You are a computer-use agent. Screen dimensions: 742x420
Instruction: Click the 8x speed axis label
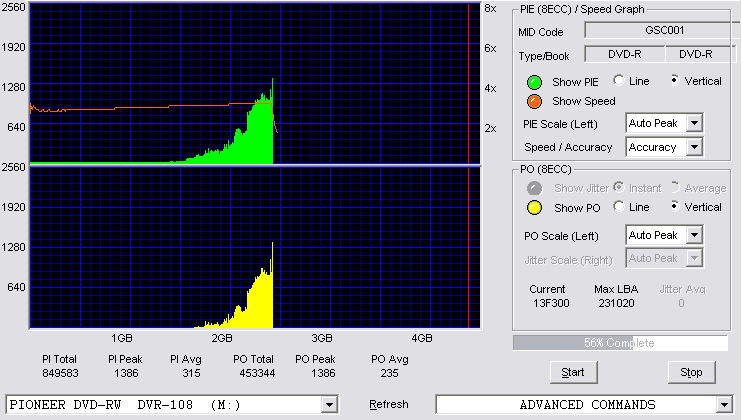pyautogui.click(x=490, y=9)
